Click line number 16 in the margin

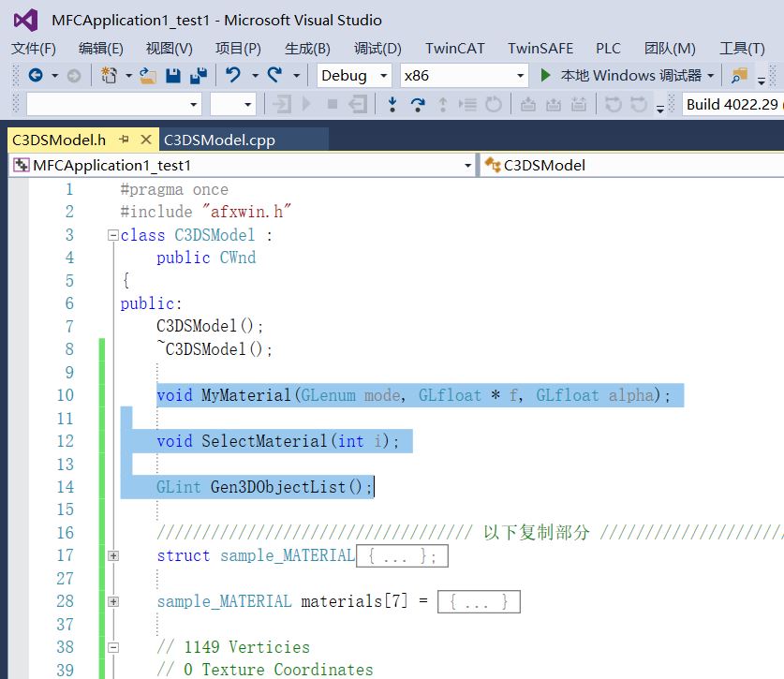click(x=65, y=533)
